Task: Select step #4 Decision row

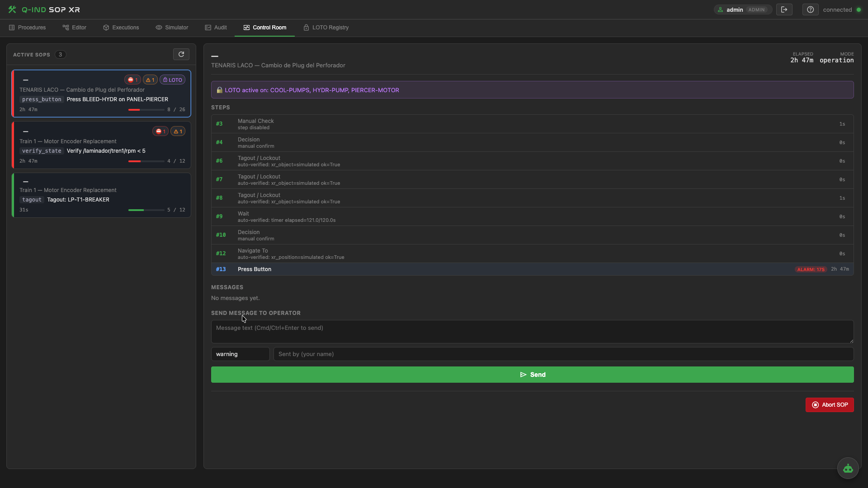Action: click(x=532, y=142)
